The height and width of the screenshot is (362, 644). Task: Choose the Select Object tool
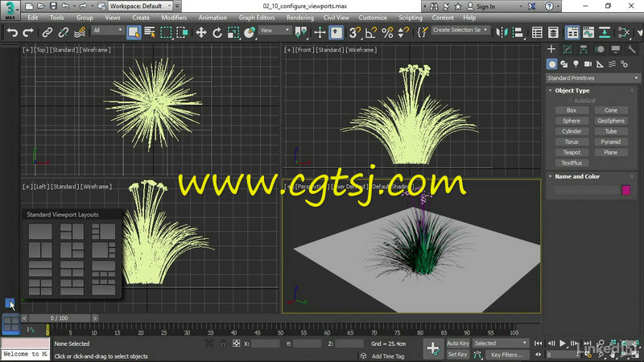134,32
